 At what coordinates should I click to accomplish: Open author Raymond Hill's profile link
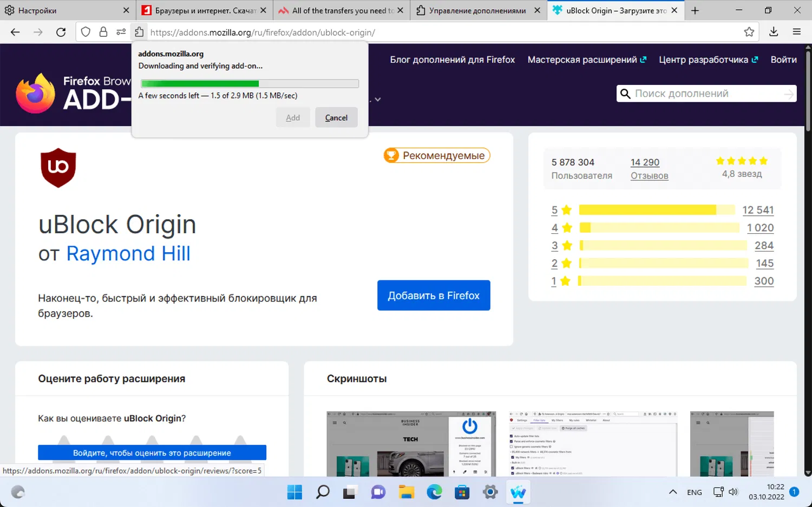pos(128,253)
